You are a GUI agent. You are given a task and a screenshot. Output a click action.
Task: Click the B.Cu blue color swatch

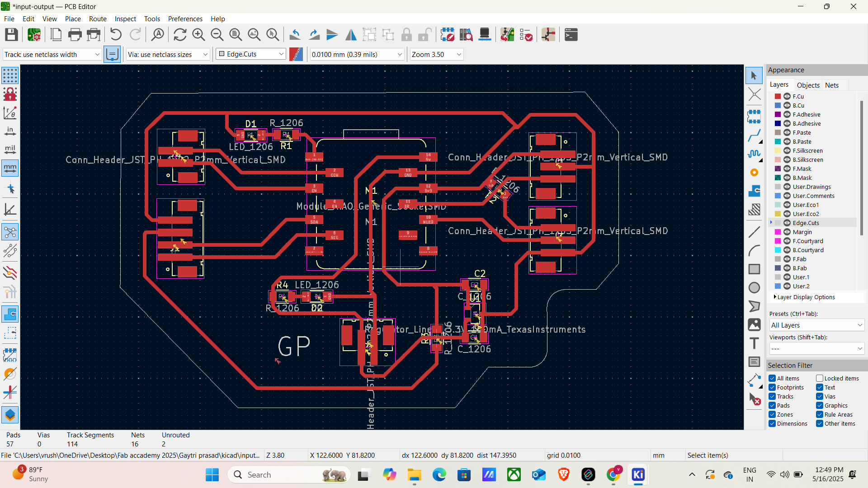(778, 105)
